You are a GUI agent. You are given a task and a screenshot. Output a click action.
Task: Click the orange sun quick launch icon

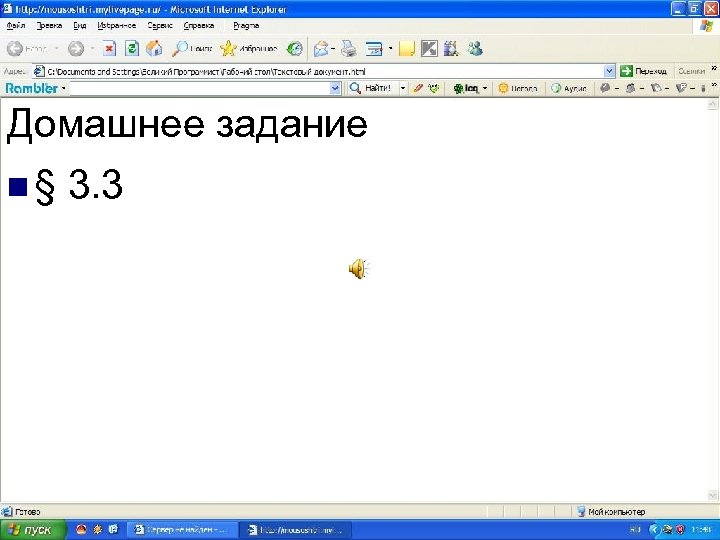click(97, 529)
